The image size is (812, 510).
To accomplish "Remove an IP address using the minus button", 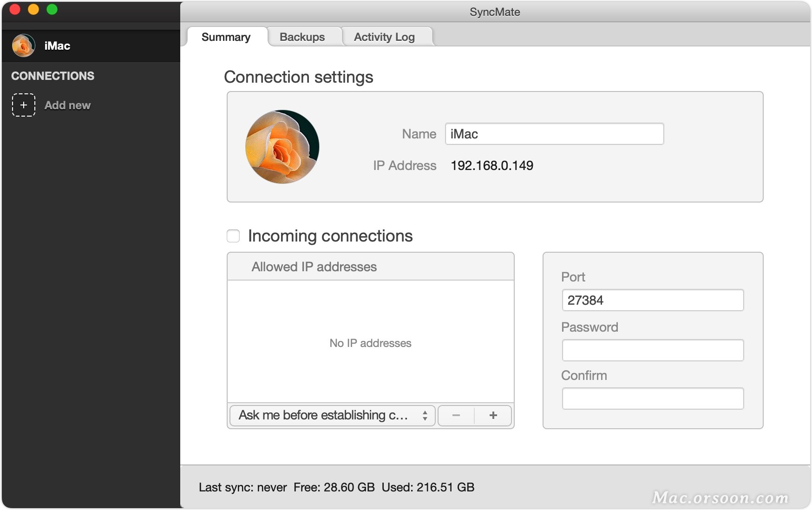I will tap(456, 416).
